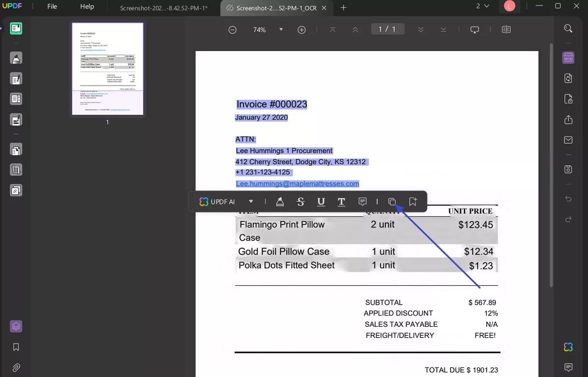Close the Screenshot-2....52-PM-1_OCR tab

324,8
